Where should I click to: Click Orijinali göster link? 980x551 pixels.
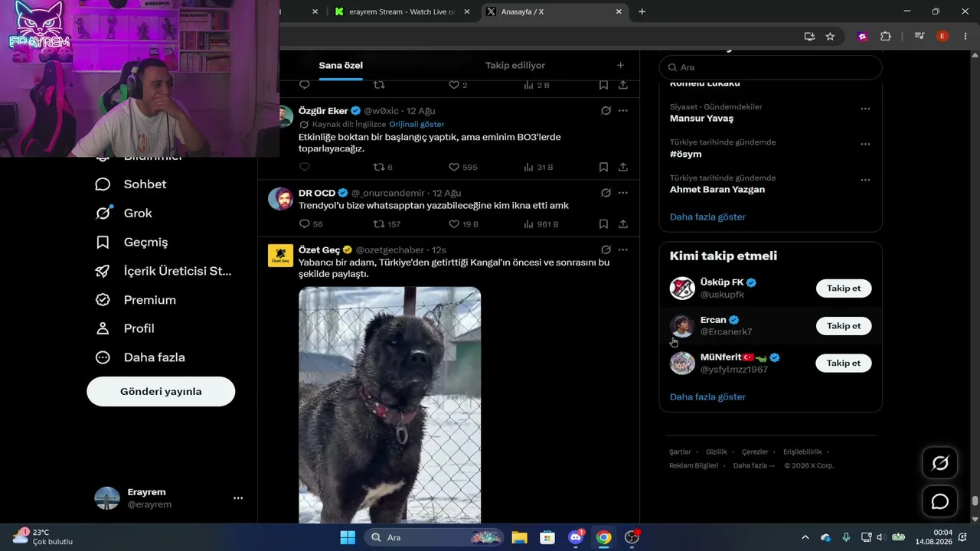[416, 124]
